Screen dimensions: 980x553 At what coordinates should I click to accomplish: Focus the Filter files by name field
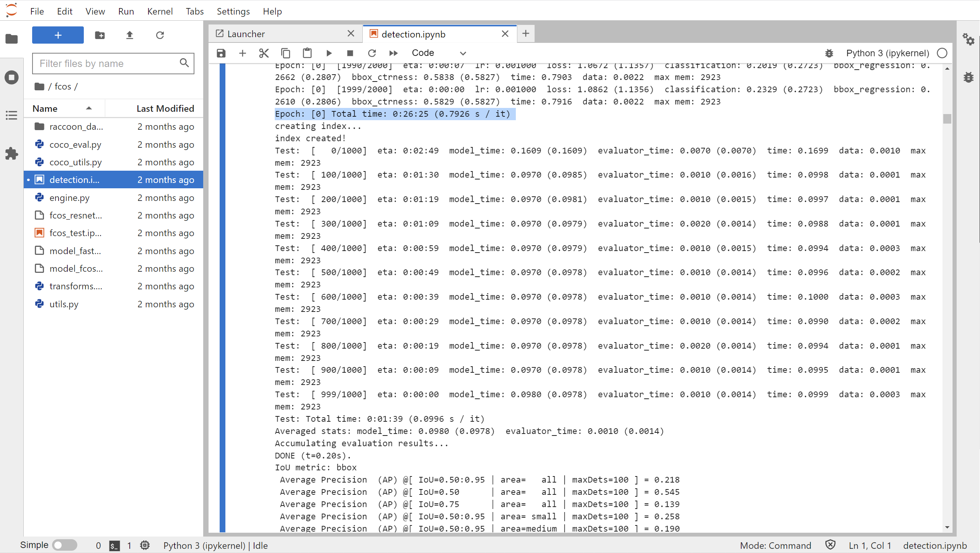coord(113,63)
